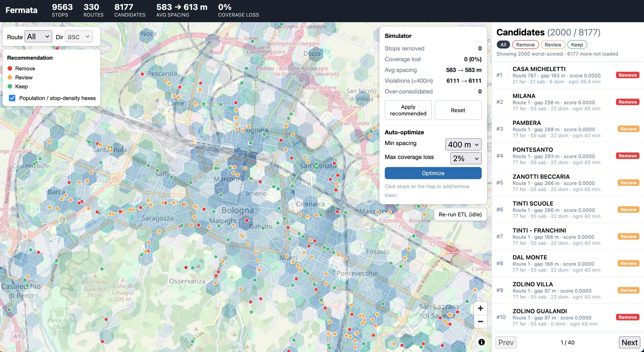Click the red Remove legend swatch

[10, 69]
